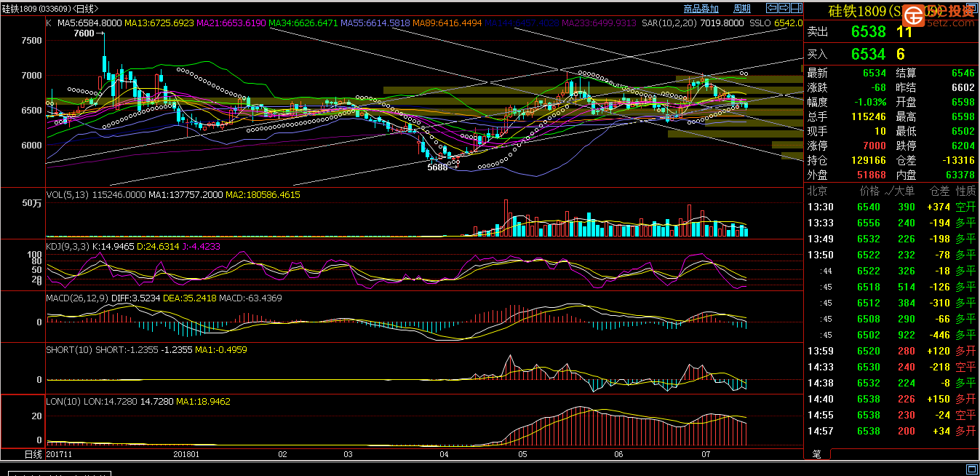The width and height of the screenshot is (980, 476).
Task: Select the 14:40 trade row
Action: [x=891, y=399]
